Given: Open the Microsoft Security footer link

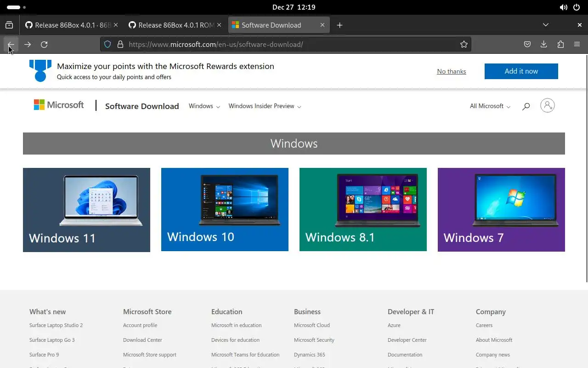Looking at the screenshot, I should [314, 340].
